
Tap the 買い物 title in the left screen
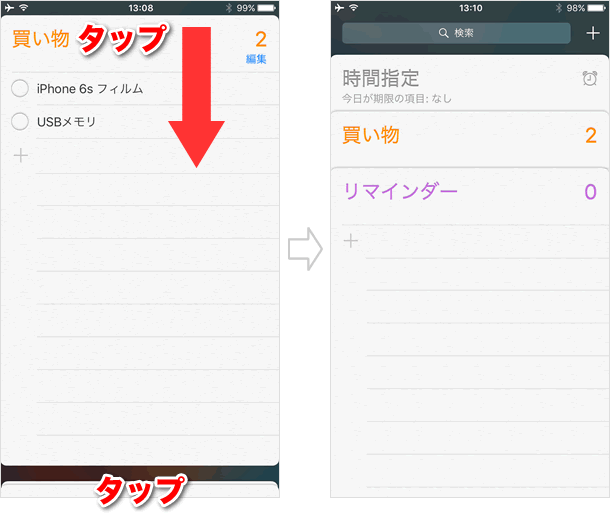click(x=41, y=39)
